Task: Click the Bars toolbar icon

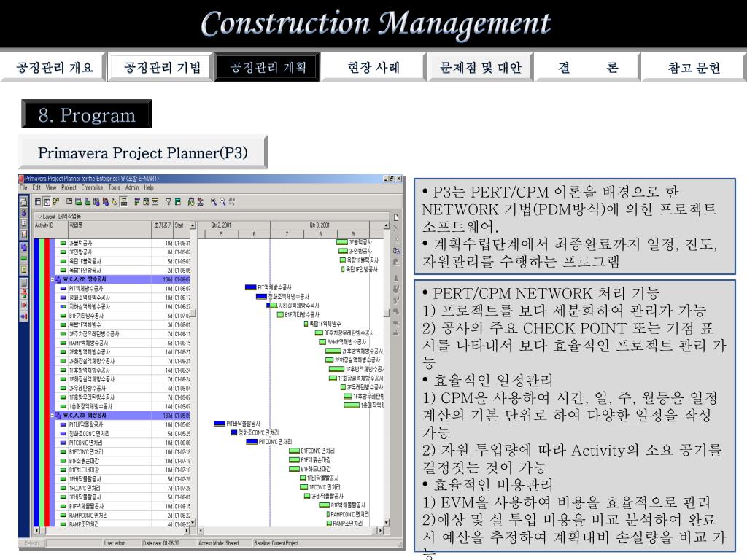Action: coord(137,201)
